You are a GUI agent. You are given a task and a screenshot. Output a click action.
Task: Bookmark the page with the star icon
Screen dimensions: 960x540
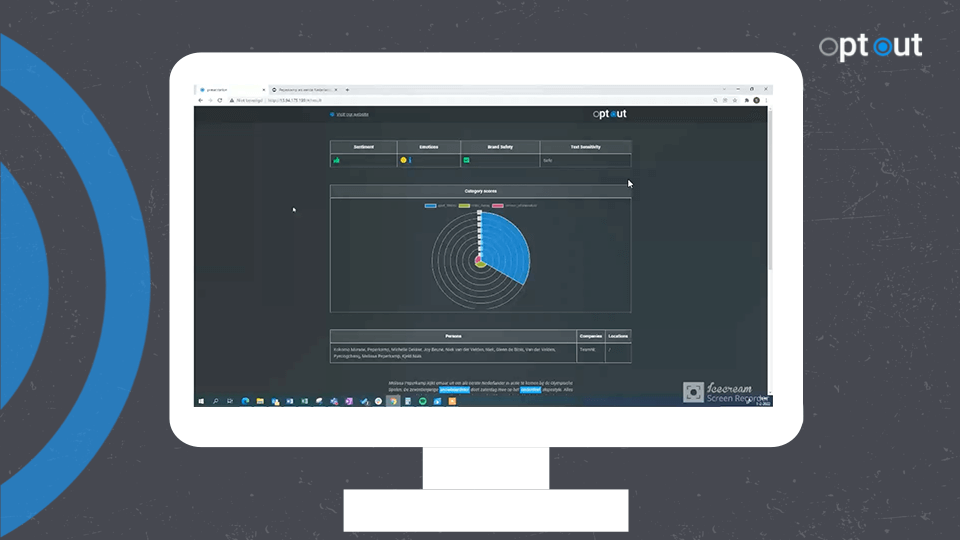(x=735, y=100)
